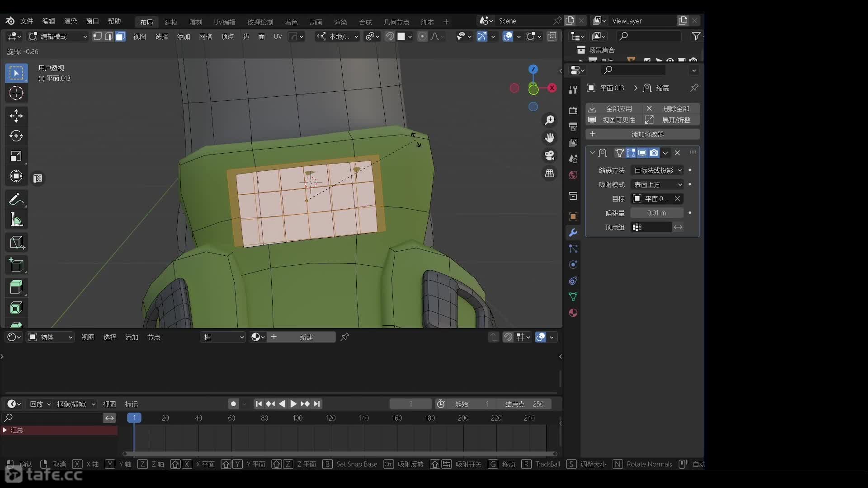Viewport: 868px width, 488px height.
Task: Open the 吸附模式 dropdown 表面上方
Action: point(658,184)
